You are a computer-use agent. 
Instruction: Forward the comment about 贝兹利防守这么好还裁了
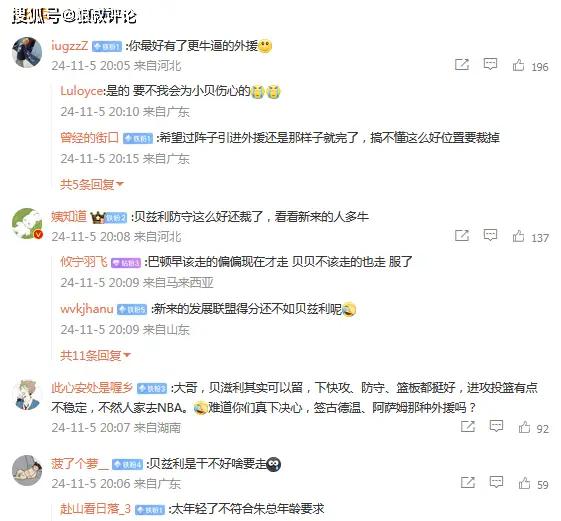462,235
